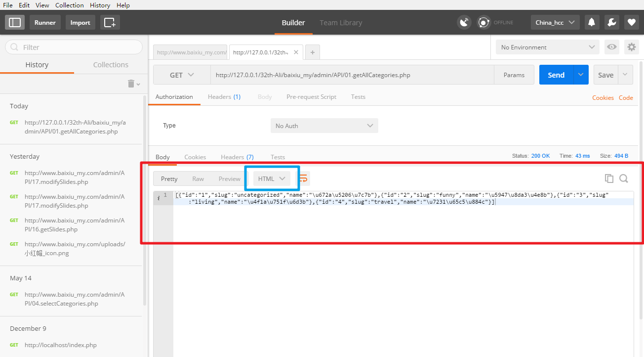
Task: Open the History menu in menu bar
Action: click(100, 5)
